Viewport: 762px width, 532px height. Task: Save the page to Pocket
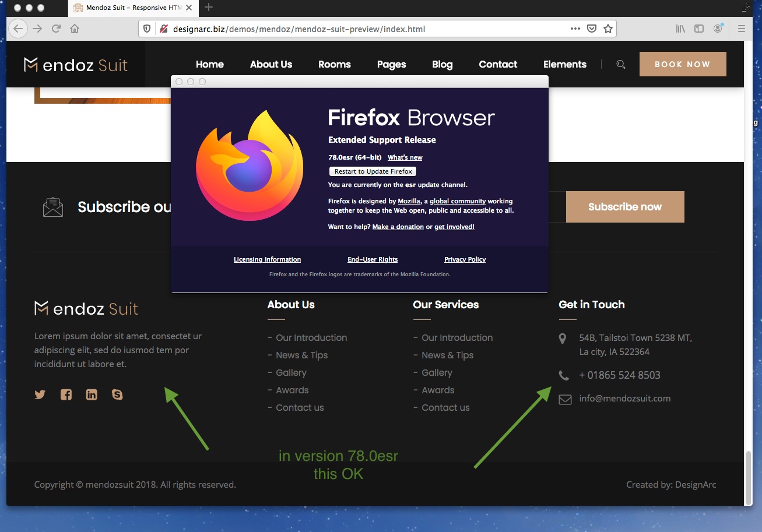tap(592, 29)
